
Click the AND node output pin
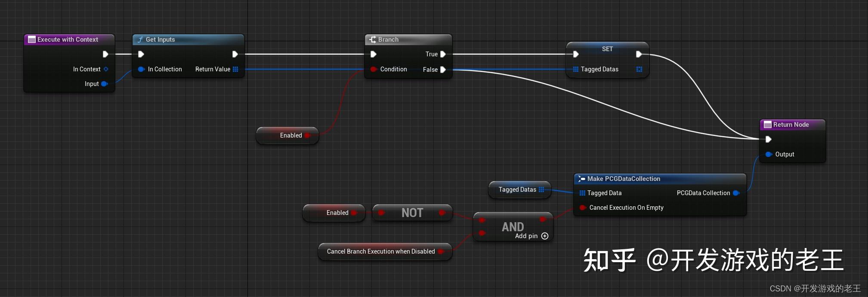click(543, 220)
